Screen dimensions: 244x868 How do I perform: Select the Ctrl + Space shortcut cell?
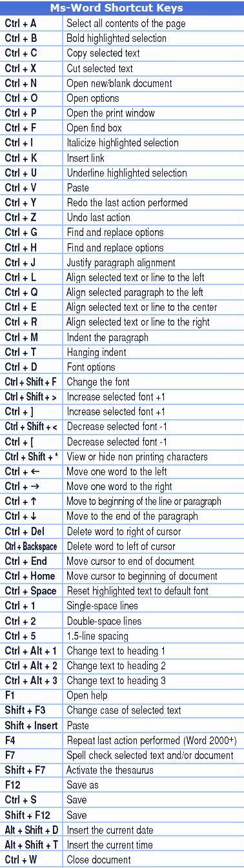[32, 591]
